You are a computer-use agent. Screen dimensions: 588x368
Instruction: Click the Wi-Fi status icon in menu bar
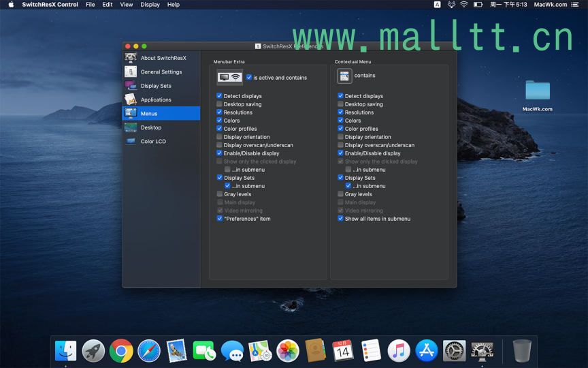[464, 5]
